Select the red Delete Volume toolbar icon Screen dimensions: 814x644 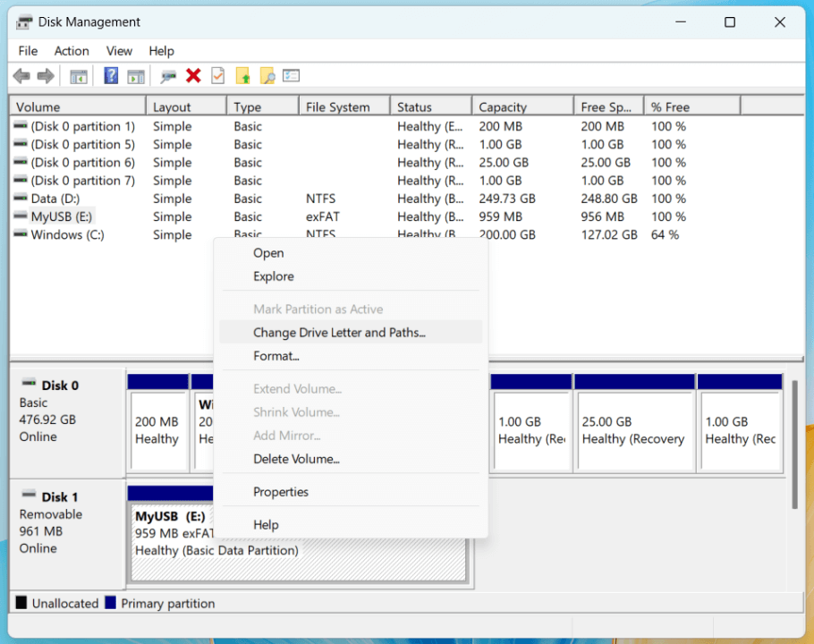[192, 75]
